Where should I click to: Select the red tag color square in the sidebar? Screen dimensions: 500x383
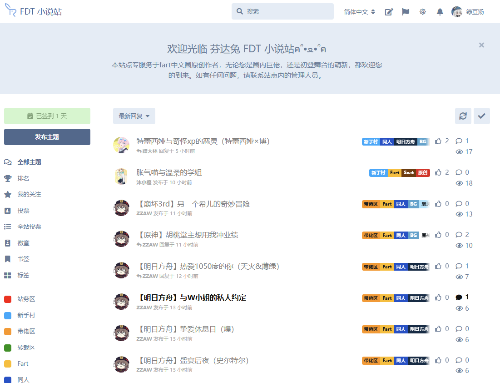click(8, 299)
